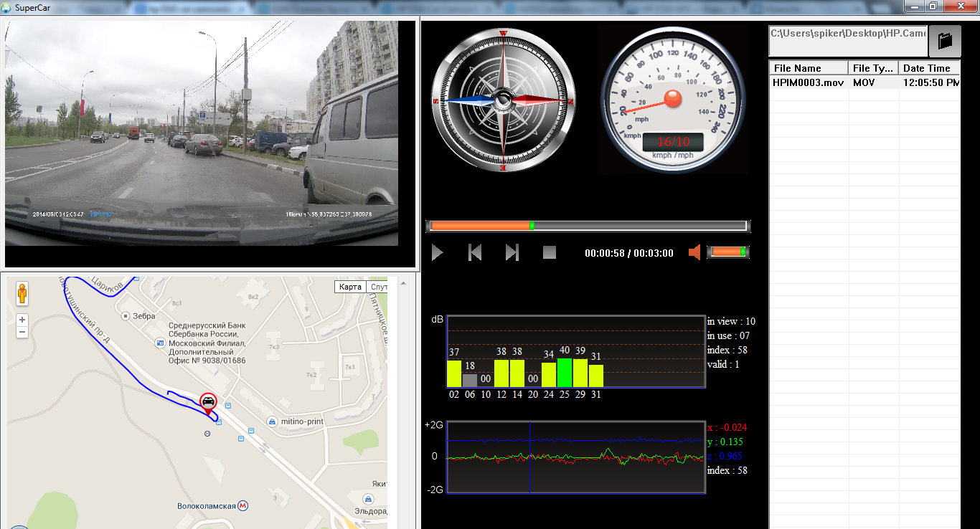Screen dimensions: 980x529
Task: Stop video playback with the square button
Action: [x=550, y=252]
